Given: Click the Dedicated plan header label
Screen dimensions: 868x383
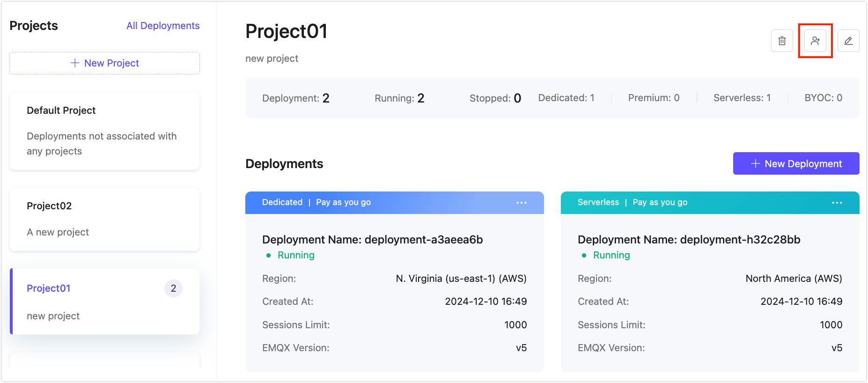Looking at the screenshot, I should pyautogui.click(x=282, y=202).
